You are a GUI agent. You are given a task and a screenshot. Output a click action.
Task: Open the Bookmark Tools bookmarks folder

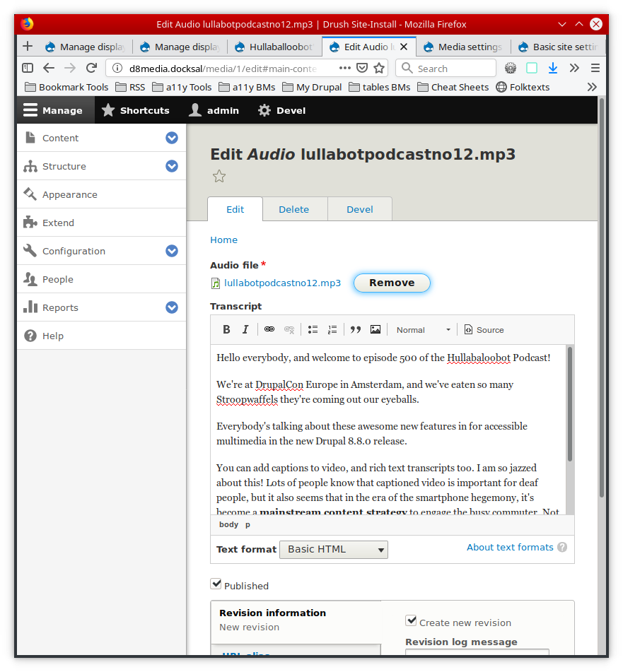click(67, 87)
